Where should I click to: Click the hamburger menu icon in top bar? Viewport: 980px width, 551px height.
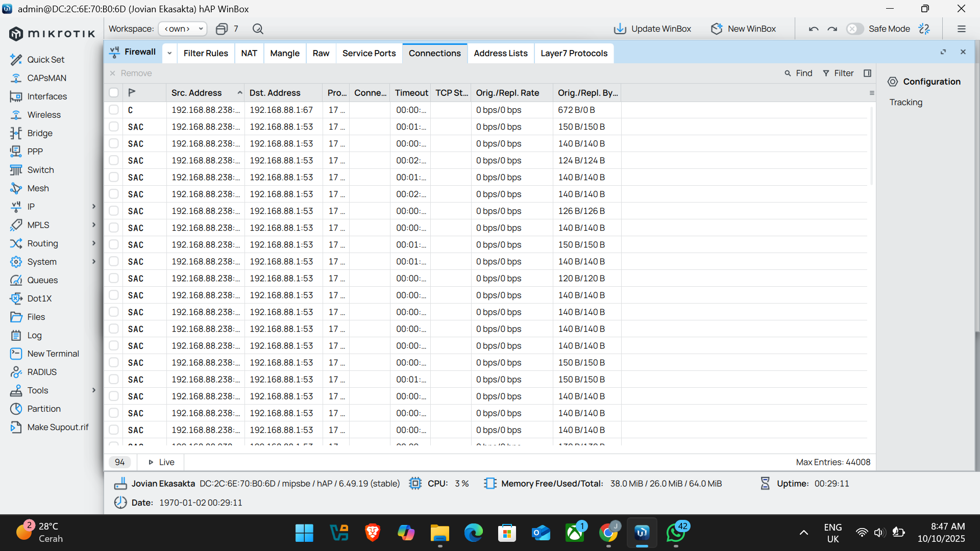[x=962, y=29]
